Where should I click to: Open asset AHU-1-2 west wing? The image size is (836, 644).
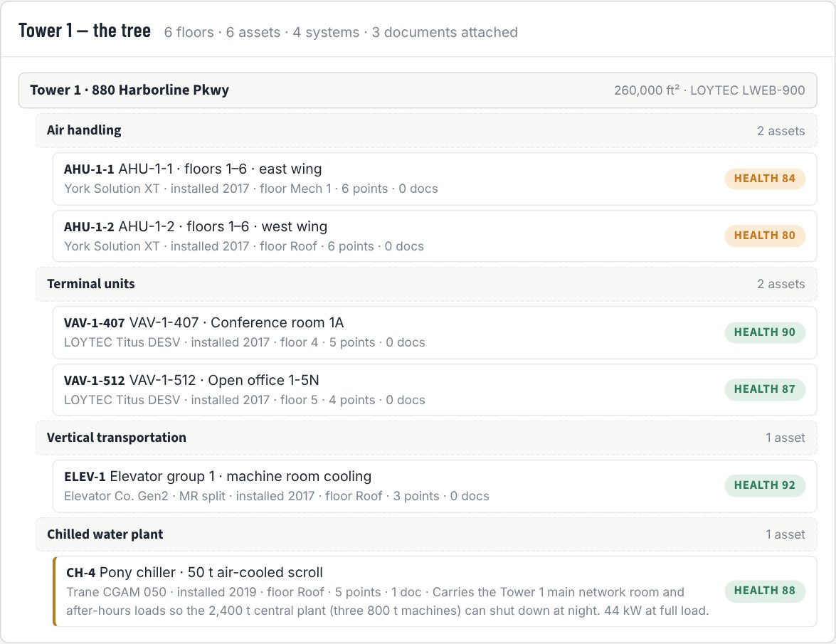[x=435, y=236]
